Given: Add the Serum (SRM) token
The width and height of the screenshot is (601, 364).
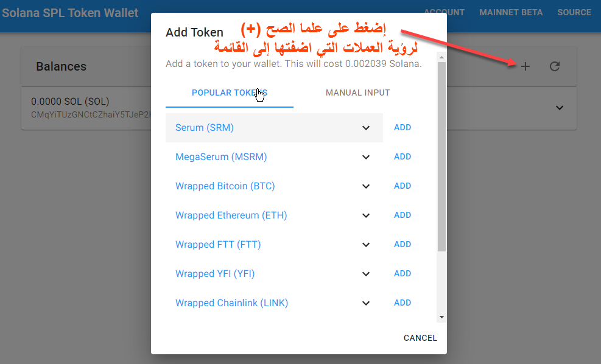Looking at the screenshot, I should click(402, 128).
